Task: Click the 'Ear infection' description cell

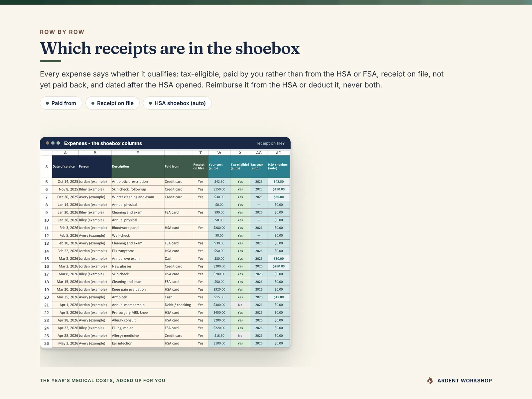Action: coord(138,343)
